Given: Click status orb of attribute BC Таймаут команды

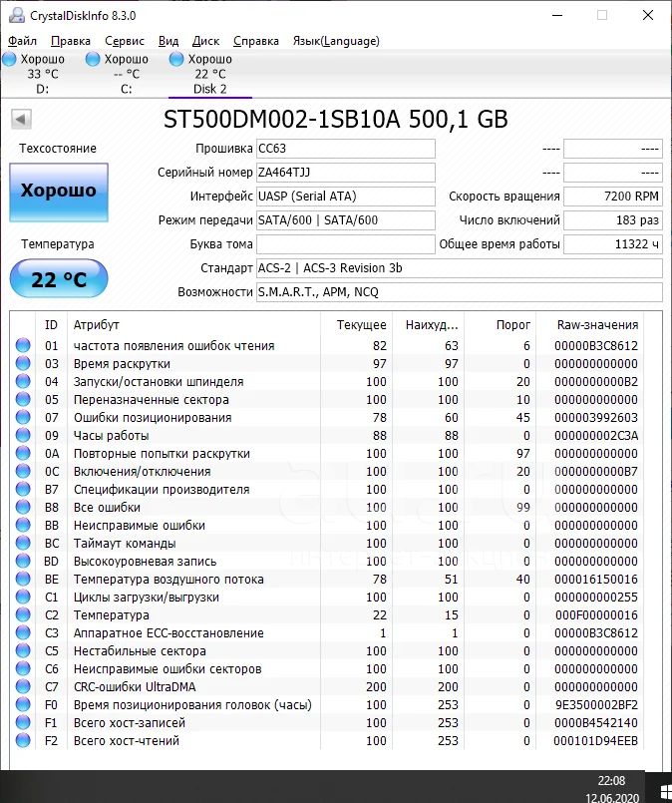Looking at the screenshot, I should pyautogui.click(x=23, y=543).
